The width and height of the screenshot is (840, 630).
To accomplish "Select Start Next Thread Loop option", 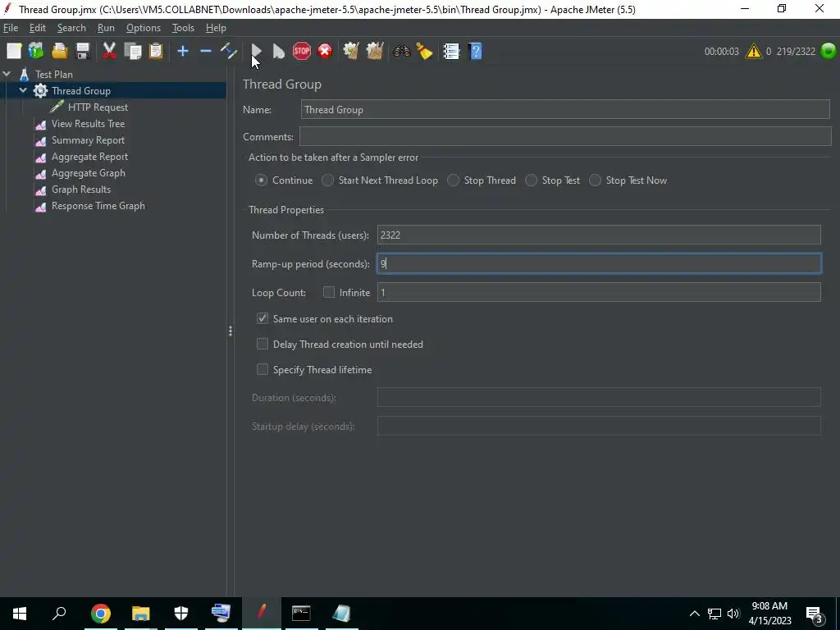I will (327, 180).
